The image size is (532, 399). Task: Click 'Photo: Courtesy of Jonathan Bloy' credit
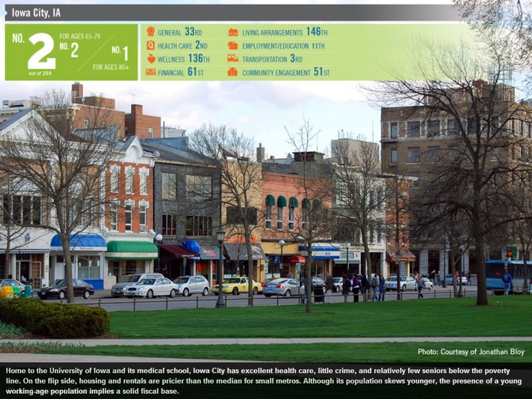[x=471, y=352]
